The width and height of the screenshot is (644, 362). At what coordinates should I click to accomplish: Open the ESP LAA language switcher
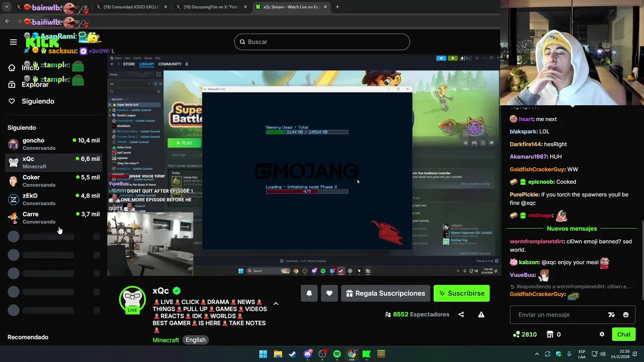pos(582,354)
